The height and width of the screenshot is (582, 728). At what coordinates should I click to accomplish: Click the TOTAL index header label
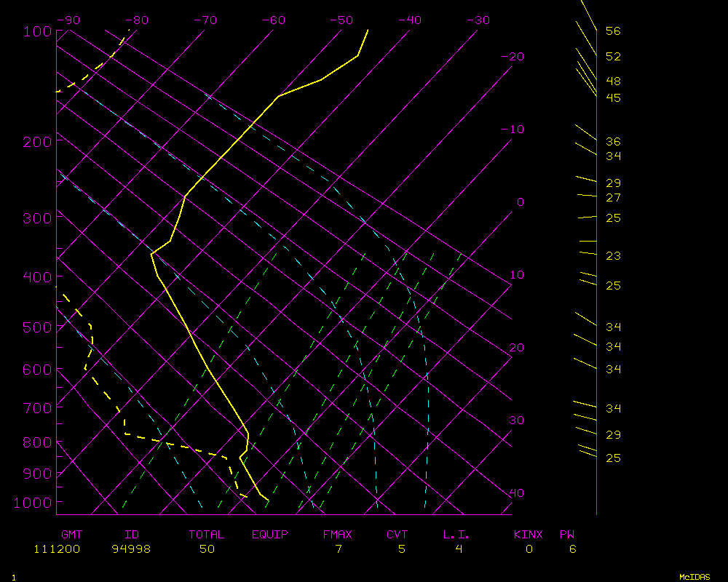click(x=207, y=535)
